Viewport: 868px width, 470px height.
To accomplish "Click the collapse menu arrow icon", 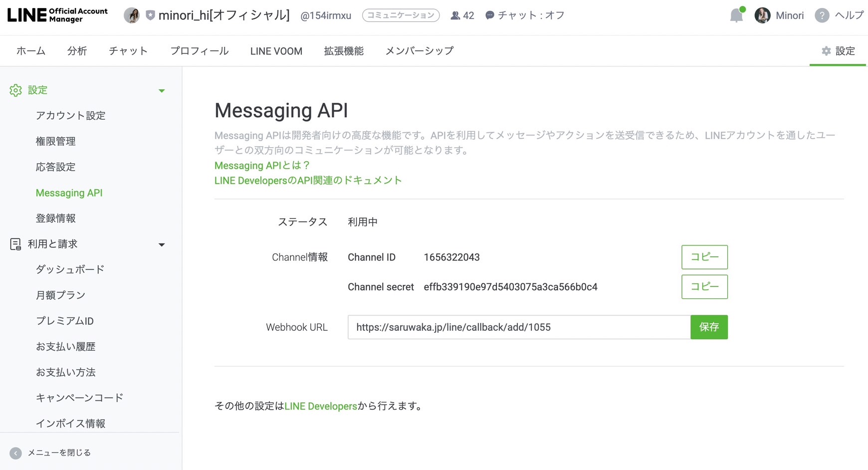I will click(15, 453).
